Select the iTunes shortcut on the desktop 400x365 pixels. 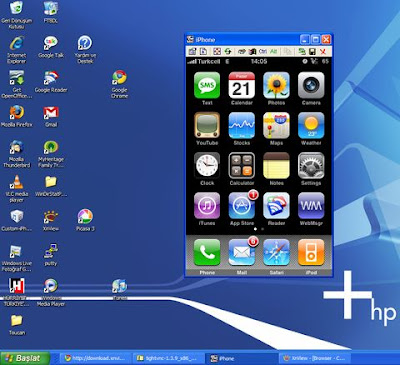[119, 289]
